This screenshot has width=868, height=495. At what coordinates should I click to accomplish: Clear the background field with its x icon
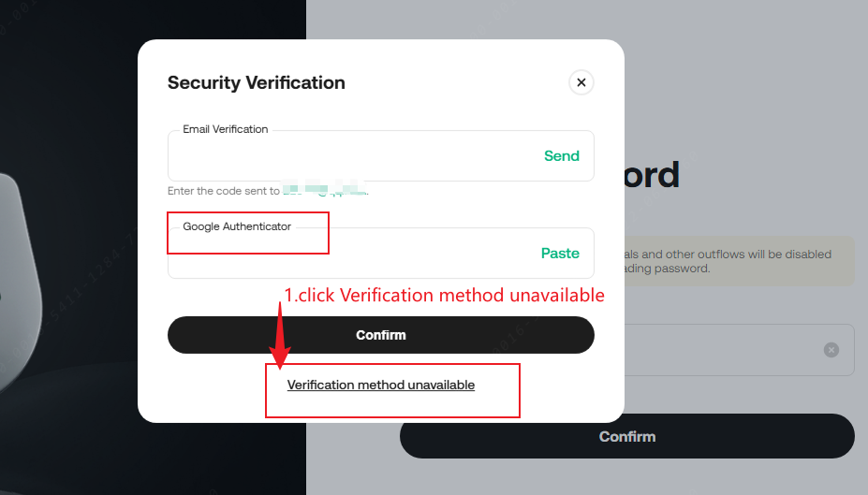pos(831,350)
